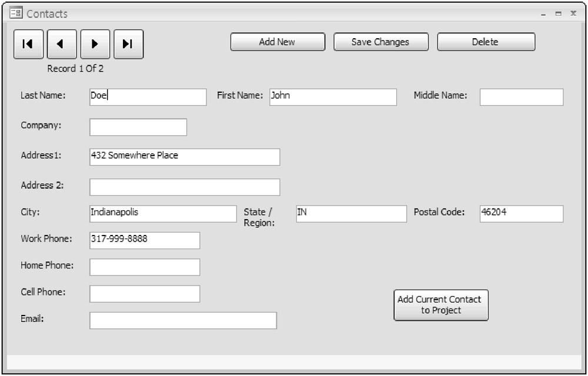Click the empty Company field
This screenshot has width=588, height=376.
[138, 127]
